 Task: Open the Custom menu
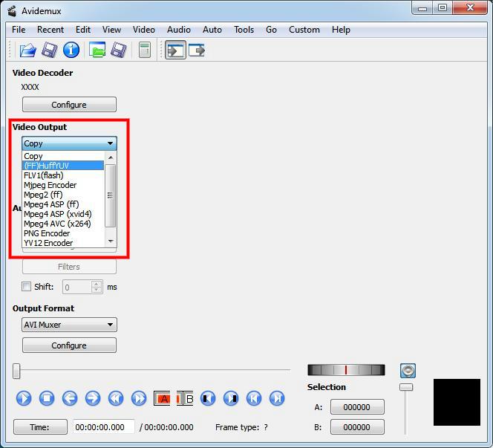click(x=304, y=30)
